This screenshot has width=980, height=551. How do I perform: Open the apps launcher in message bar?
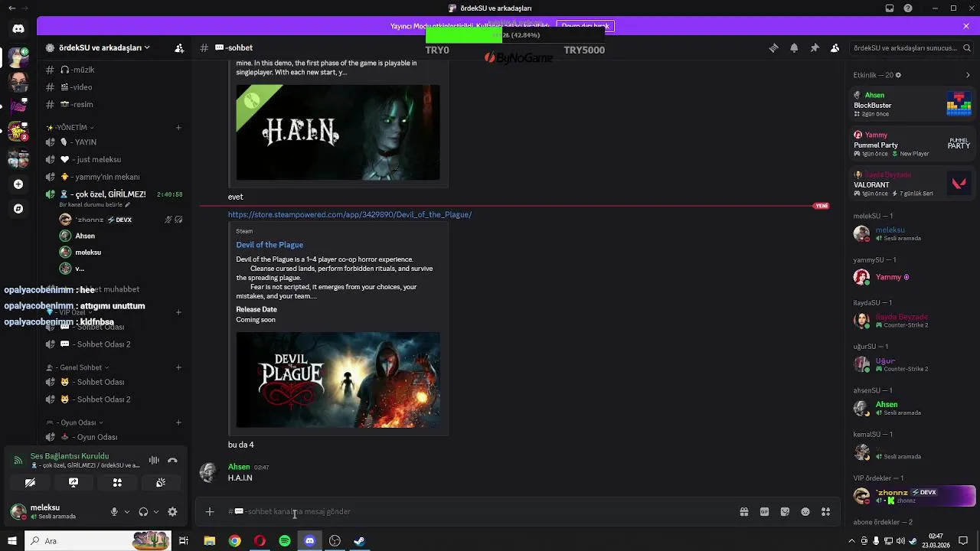825,512
